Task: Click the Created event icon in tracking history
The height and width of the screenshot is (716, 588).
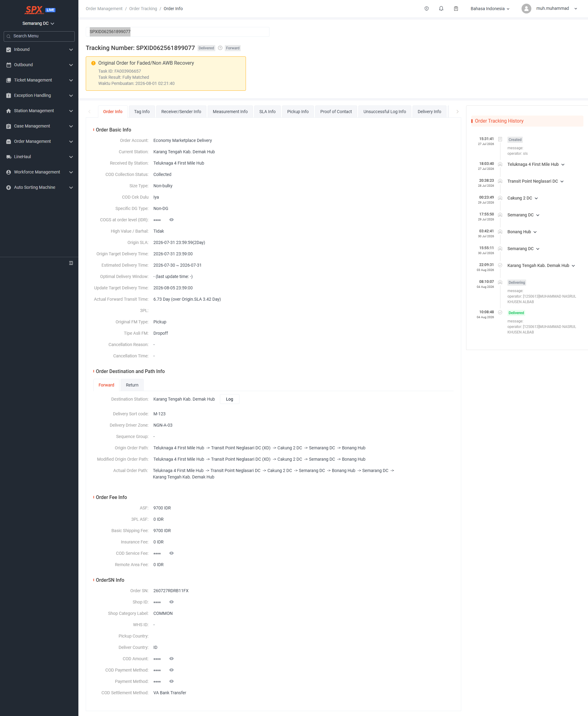Action: coord(500,139)
